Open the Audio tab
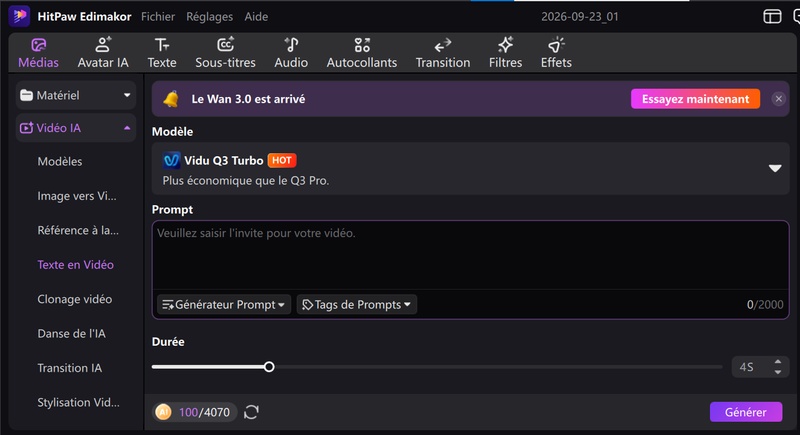 click(x=291, y=53)
